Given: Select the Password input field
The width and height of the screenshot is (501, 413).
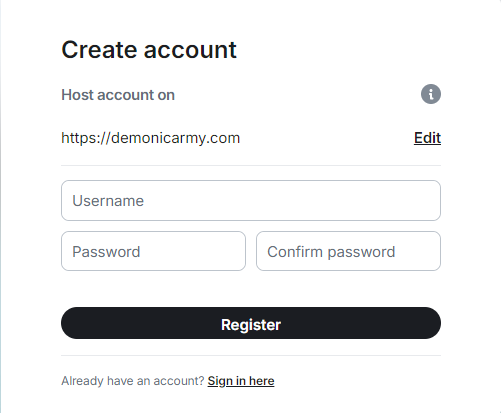Looking at the screenshot, I should [153, 251].
